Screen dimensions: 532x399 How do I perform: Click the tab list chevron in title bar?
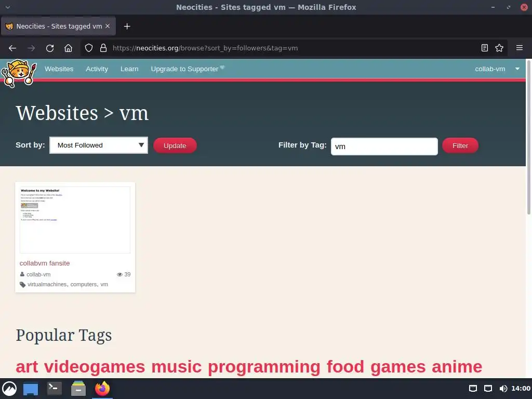[x=7, y=7]
